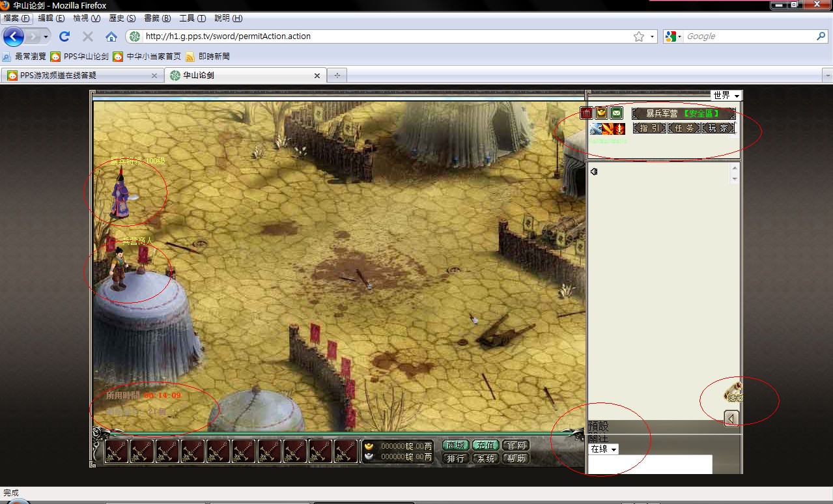Click the first sword skill slot
Image resolution: width=833 pixels, height=504 pixels.
pos(117,451)
